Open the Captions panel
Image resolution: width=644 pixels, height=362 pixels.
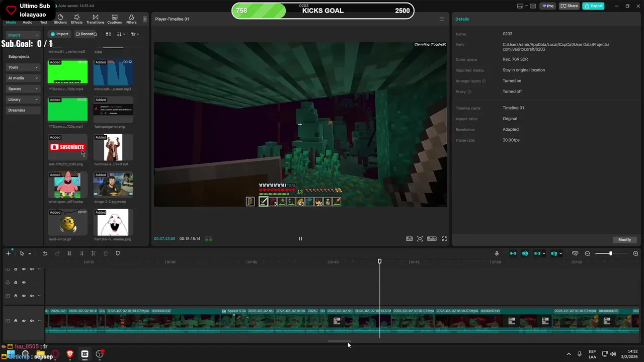point(114,19)
